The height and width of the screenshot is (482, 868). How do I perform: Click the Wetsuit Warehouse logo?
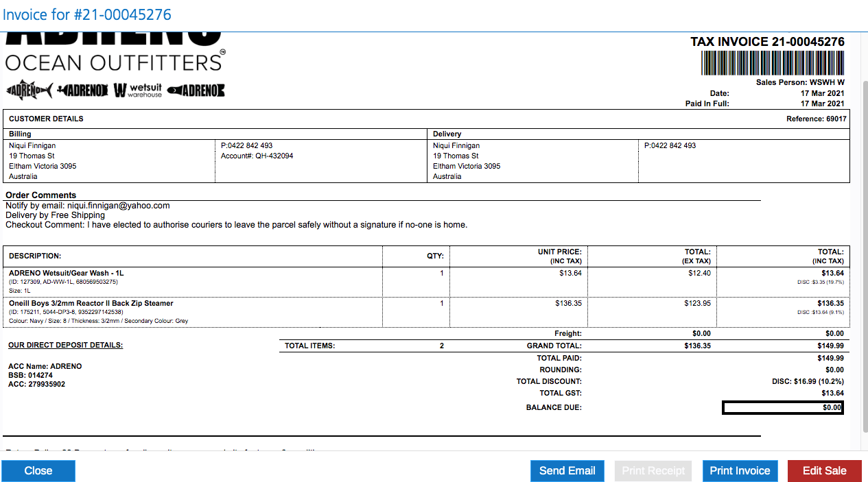[x=138, y=90]
